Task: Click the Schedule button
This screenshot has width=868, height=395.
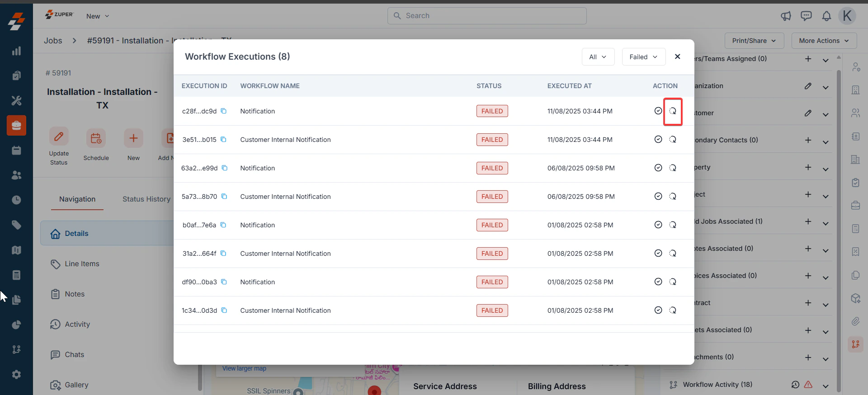Action: point(96,145)
